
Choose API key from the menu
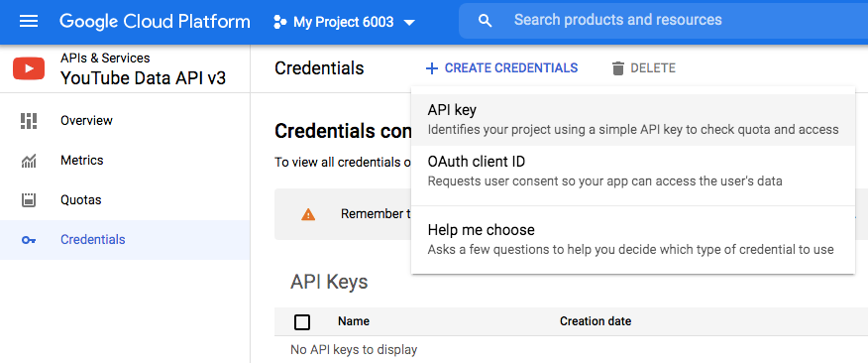coord(633,120)
